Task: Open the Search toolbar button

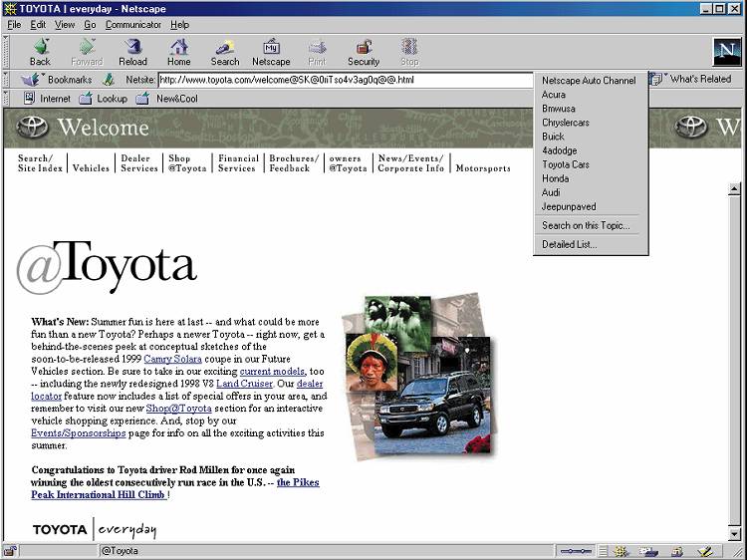Action: (x=225, y=52)
